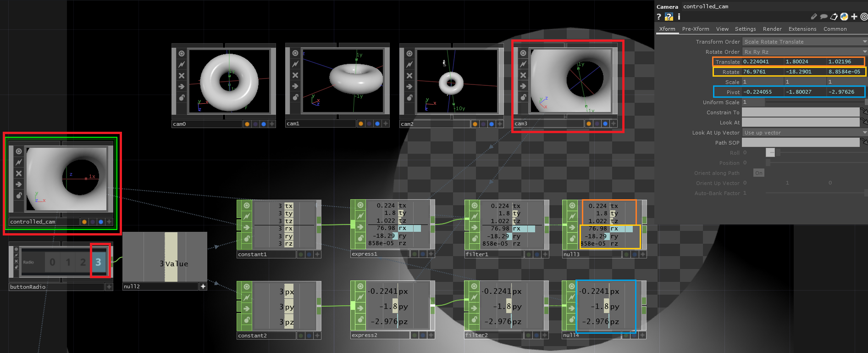Open the Render tab
Screen dimensions: 868x353
coord(772,29)
